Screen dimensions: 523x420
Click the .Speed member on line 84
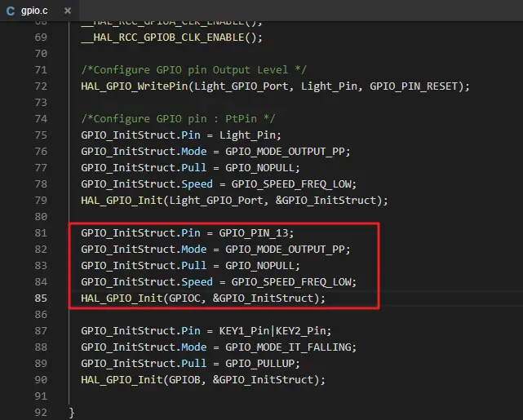click(x=195, y=282)
